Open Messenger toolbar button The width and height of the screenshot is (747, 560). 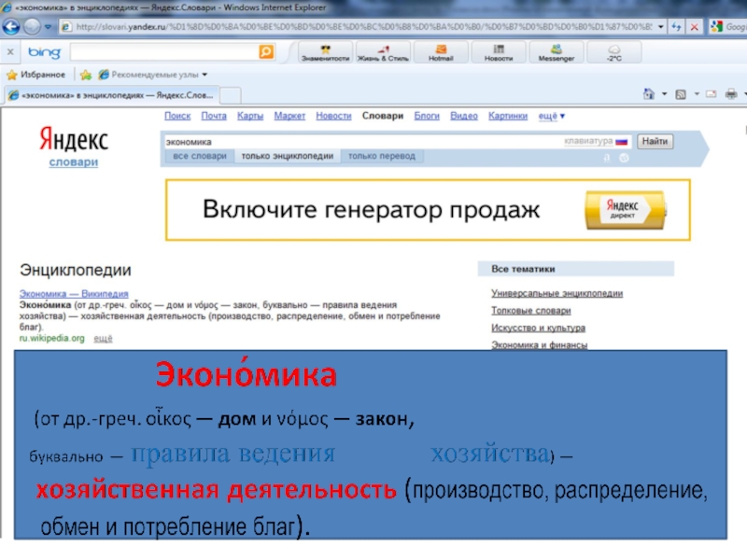click(556, 52)
